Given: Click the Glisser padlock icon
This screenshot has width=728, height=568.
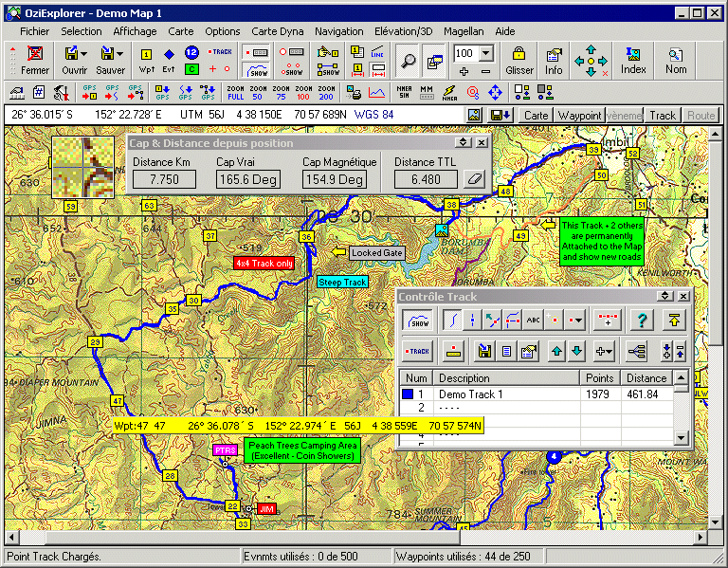Looking at the screenshot, I should [519, 54].
